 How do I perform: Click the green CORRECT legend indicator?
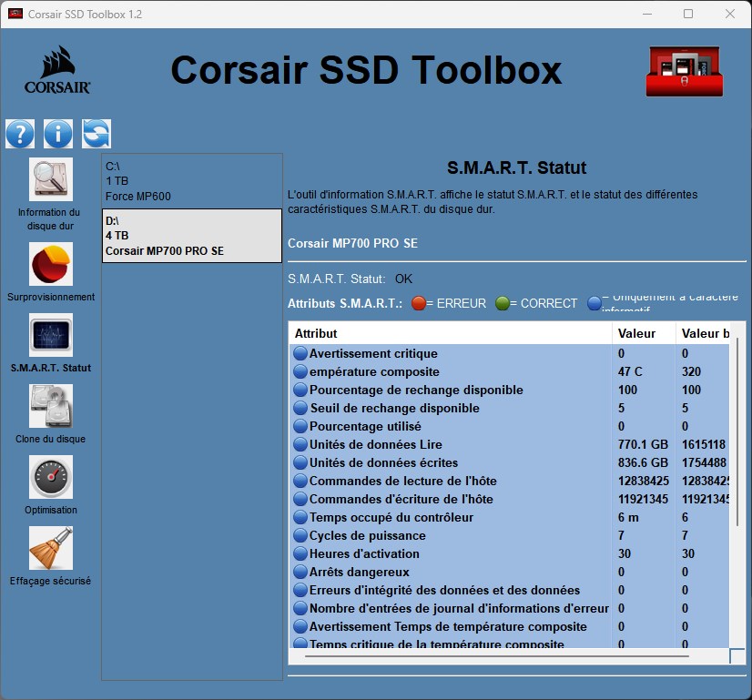coord(503,303)
